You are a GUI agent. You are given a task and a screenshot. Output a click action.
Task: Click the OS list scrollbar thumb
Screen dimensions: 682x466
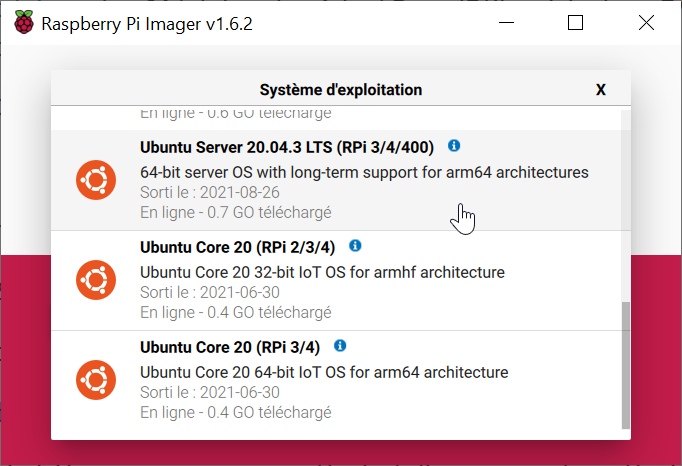pos(625,365)
